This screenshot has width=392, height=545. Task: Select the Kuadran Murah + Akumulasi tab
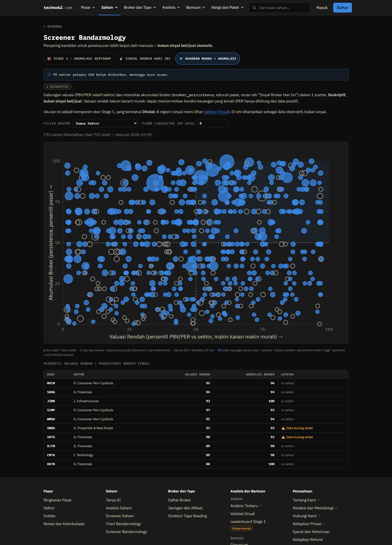(x=207, y=59)
